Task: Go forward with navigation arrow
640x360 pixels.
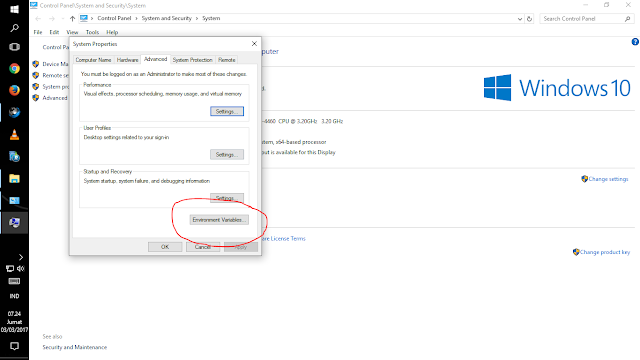Action: [x=52, y=18]
